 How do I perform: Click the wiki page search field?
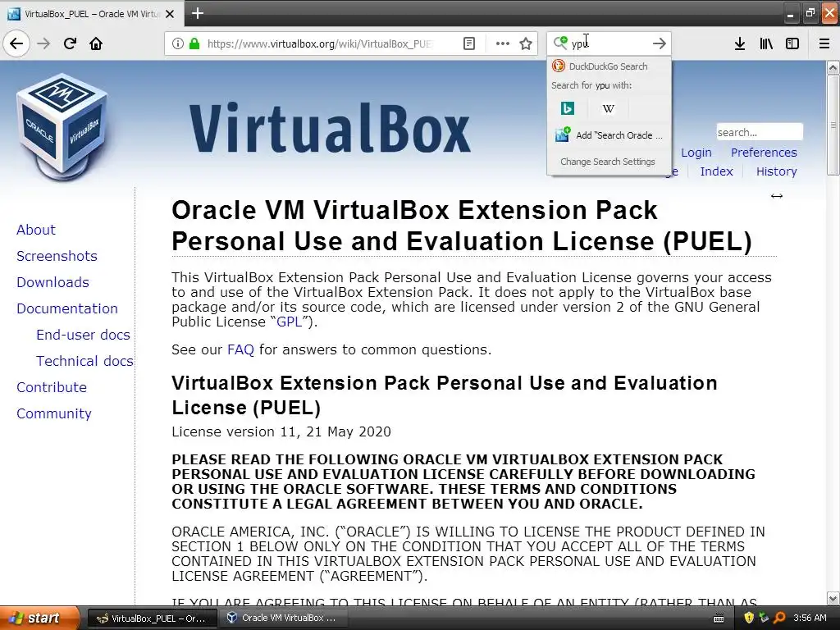[759, 132]
